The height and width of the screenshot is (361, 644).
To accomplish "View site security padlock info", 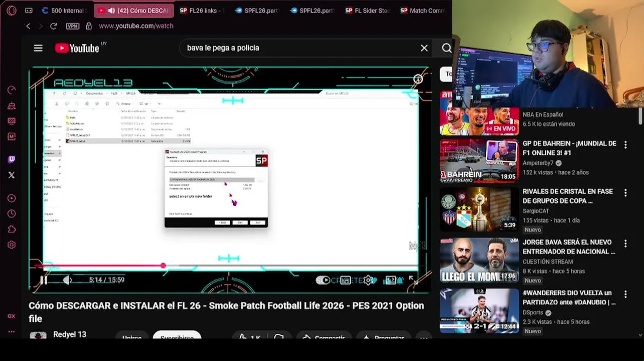I will click(x=89, y=26).
